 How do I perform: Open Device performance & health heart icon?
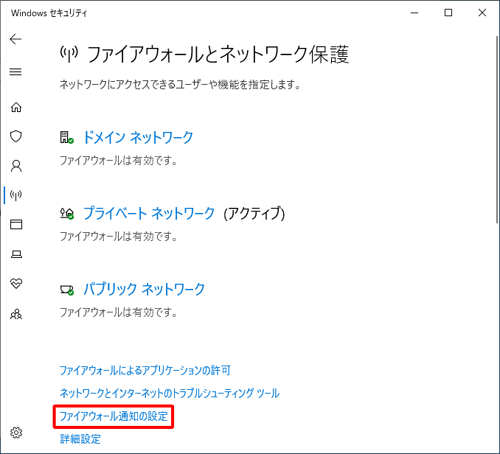pos(16,284)
